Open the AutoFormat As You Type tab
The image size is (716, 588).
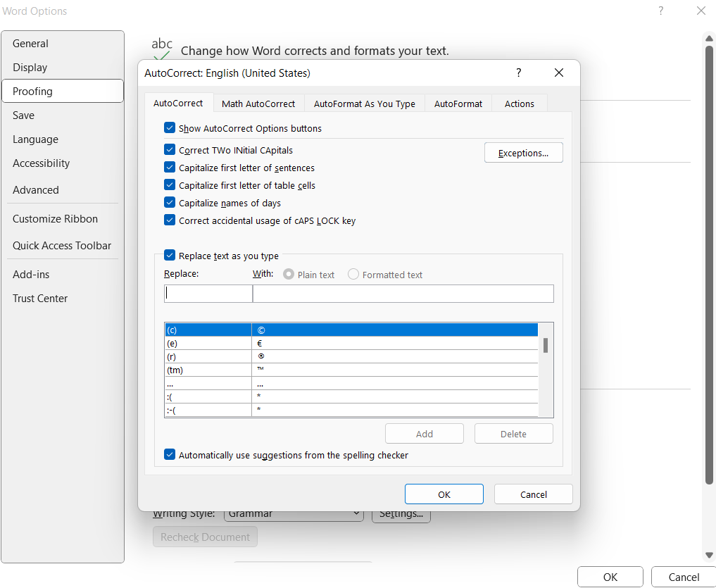tap(365, 104)
